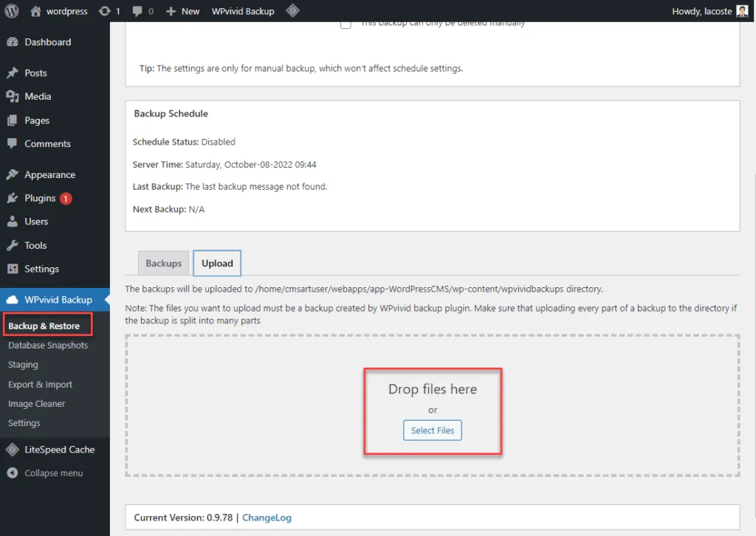Click Server Time value text

(251, 165)
